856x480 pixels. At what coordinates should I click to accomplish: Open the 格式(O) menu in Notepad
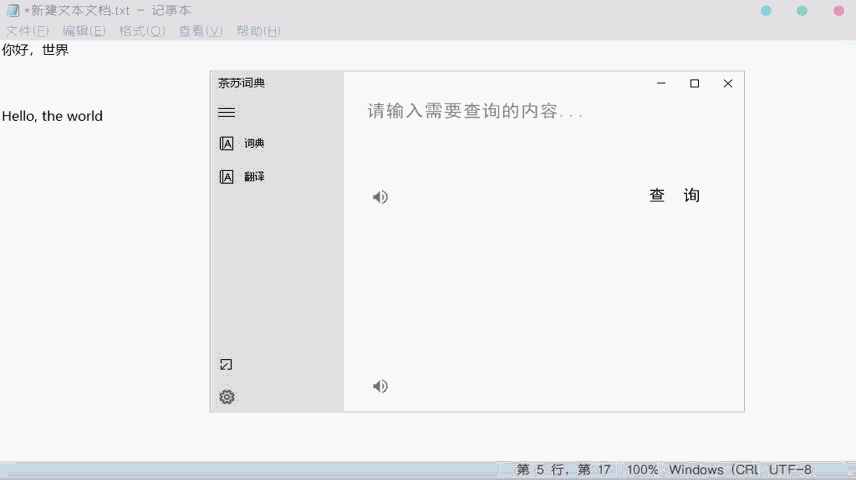pyautogui.click(x=142, y=31)
